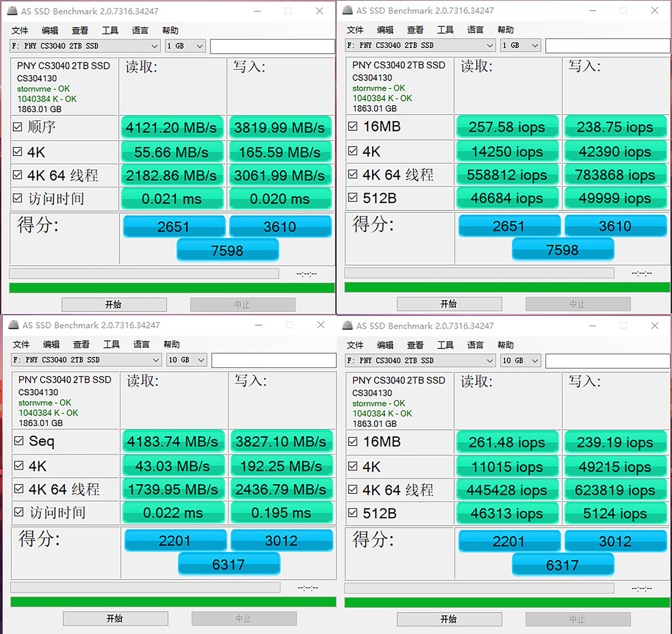Open the 10 GB size dropdown in the MB/s window

click(x=186, y=360)
